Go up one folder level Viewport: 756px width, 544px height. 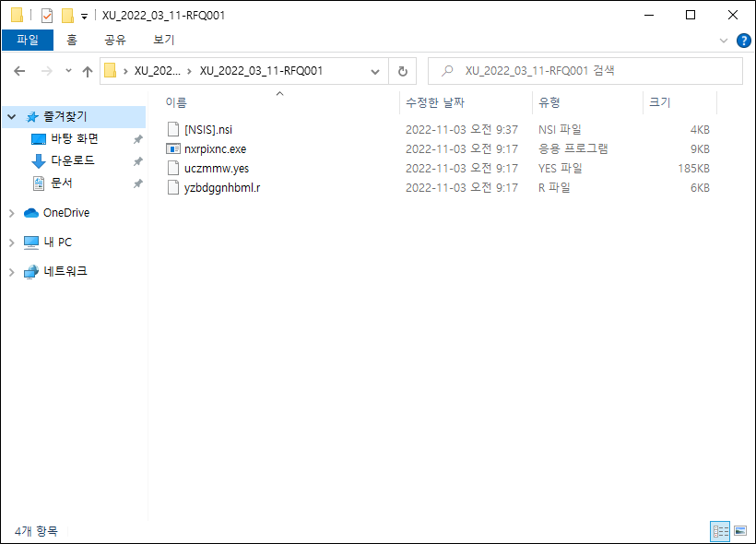coord(88,71)
